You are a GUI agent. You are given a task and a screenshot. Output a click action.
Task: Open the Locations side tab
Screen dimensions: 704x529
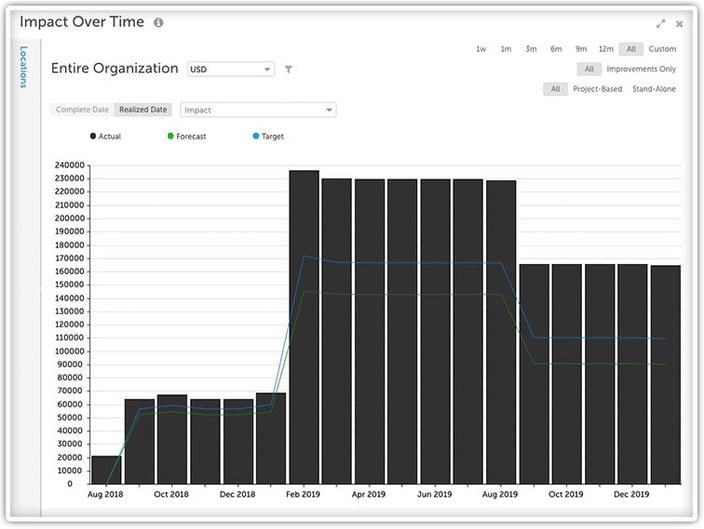point(24,66)
